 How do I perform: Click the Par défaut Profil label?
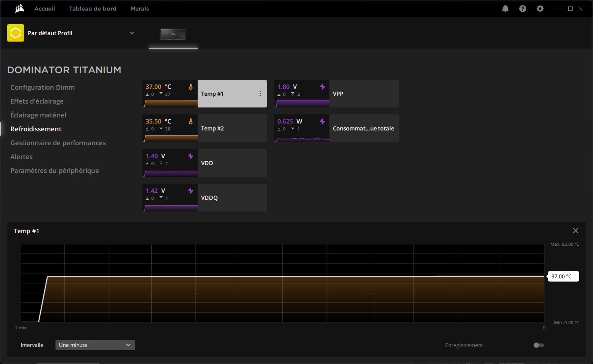coord(50,33)
